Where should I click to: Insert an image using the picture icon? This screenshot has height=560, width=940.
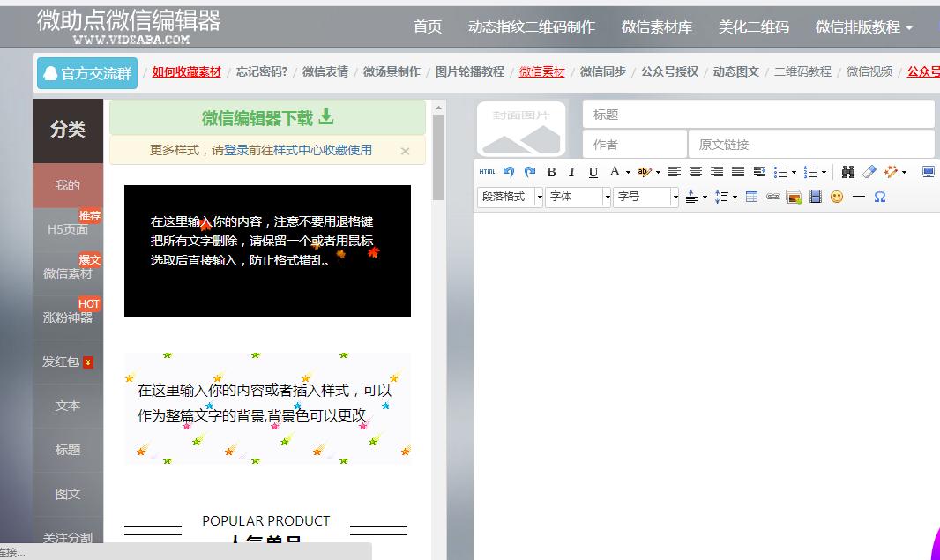coord(795,198)
